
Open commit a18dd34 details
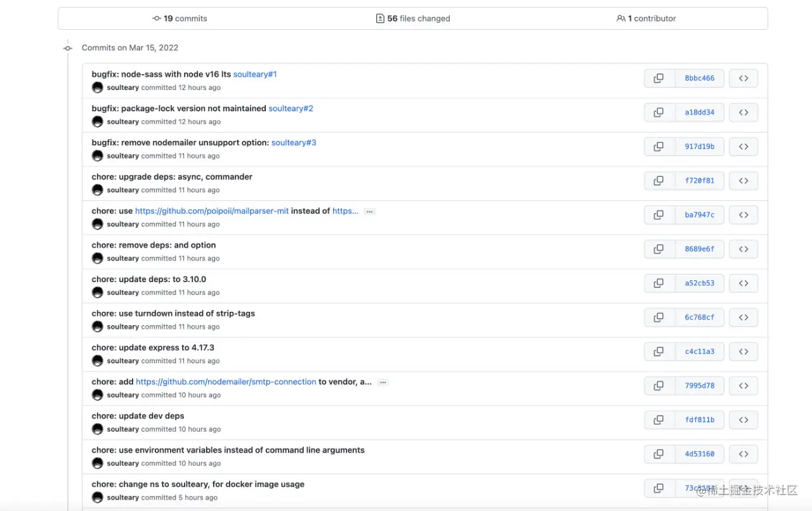click(700, 112)
